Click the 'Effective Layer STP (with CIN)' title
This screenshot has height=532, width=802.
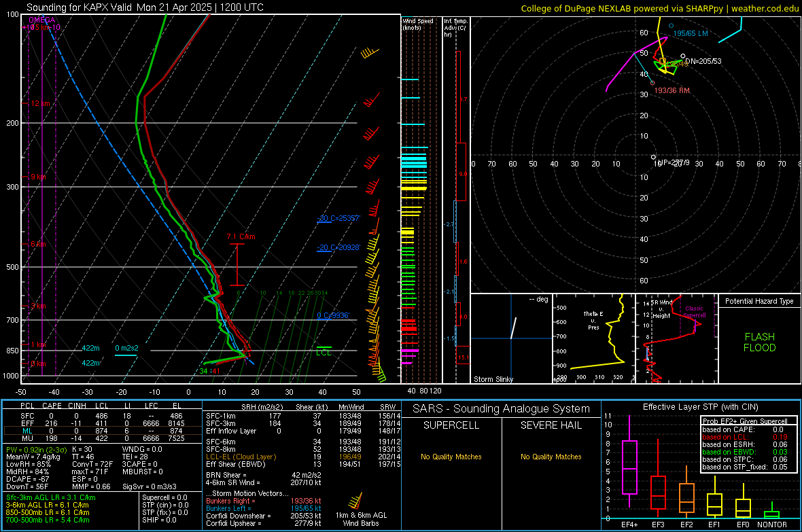(700, 407)
